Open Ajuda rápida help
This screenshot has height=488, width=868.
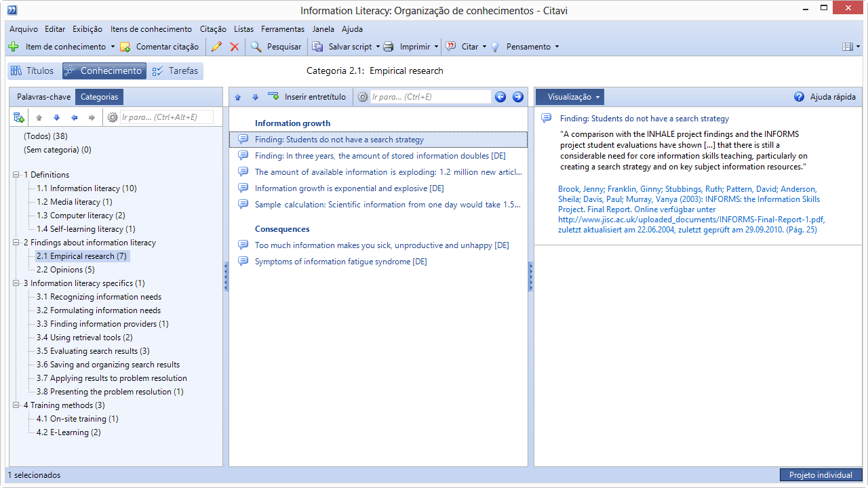click(x=825, y=97)
